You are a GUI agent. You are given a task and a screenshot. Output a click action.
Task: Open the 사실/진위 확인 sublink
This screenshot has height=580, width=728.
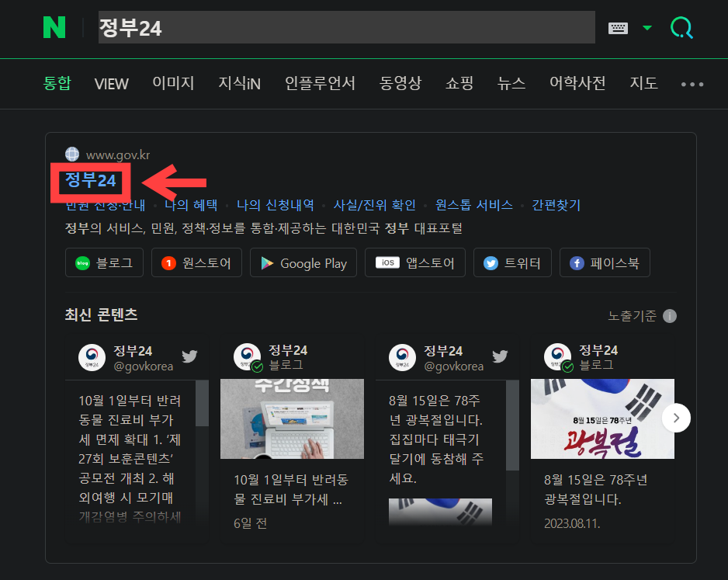374,205
